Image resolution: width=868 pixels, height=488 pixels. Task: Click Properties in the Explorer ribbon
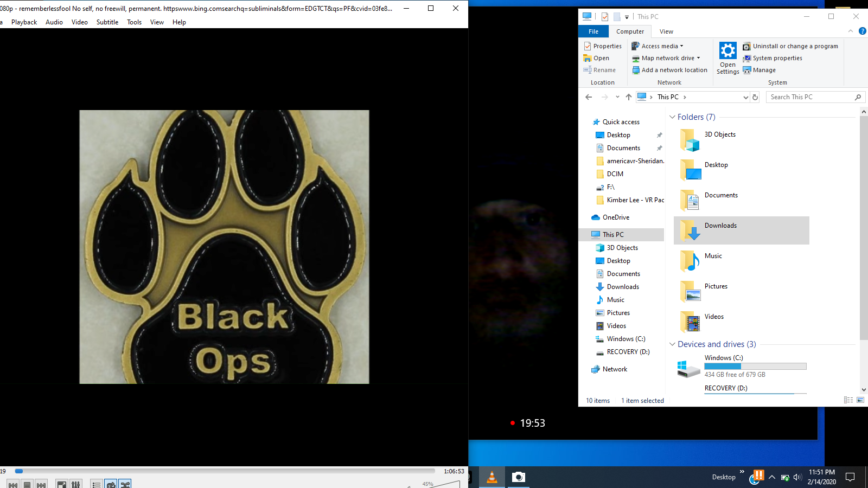(603, 46)
